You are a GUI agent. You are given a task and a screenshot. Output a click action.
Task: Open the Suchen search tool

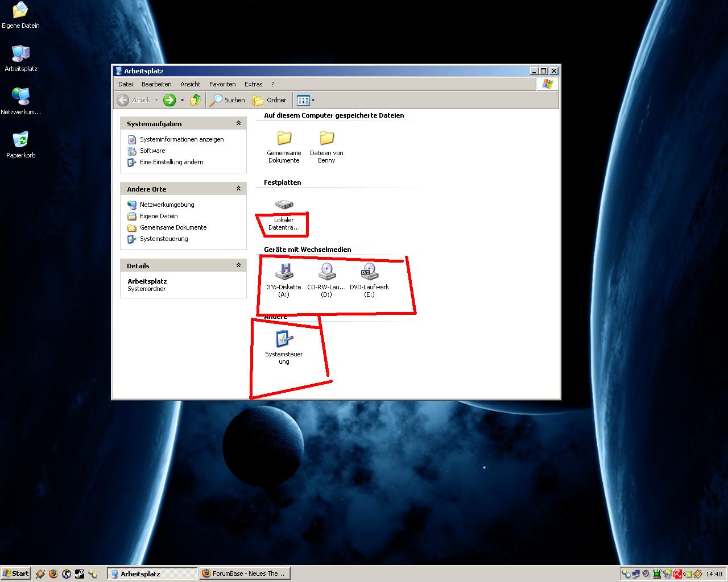tap(227, 100)
